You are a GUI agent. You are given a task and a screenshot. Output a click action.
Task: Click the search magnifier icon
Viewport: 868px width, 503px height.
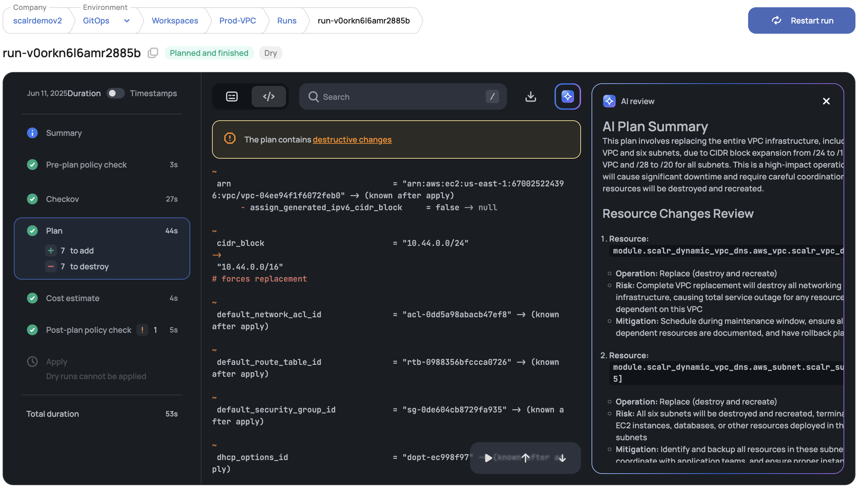[313, 97]
